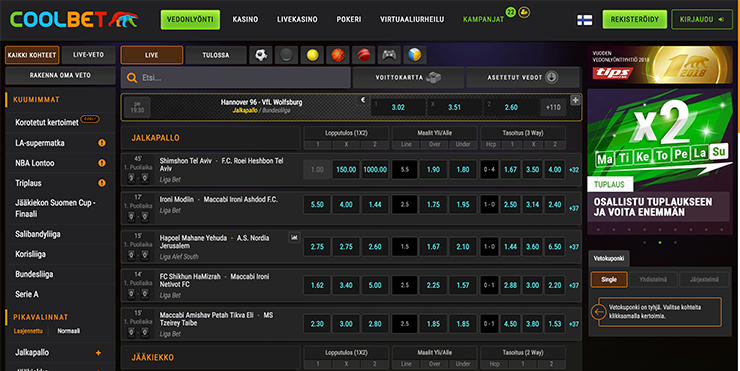Viewport: 740px width, 371px height.
Task: Click the orange arrow circle in Vetokuponki
Action: 598,312
